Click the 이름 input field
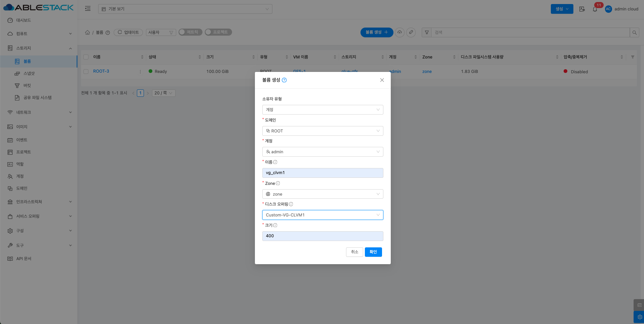Screen dimensions: 644x324 [x=322, y=173]
